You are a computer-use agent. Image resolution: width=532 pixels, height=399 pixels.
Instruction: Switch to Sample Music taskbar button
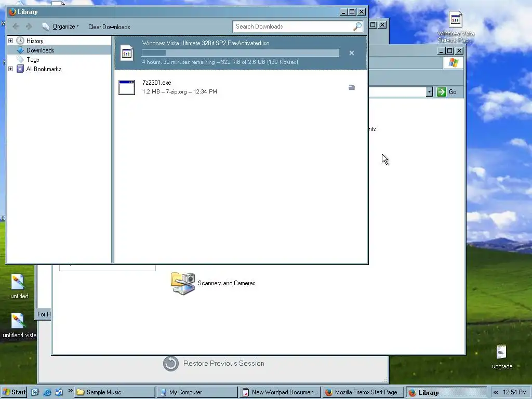(115, 392)
